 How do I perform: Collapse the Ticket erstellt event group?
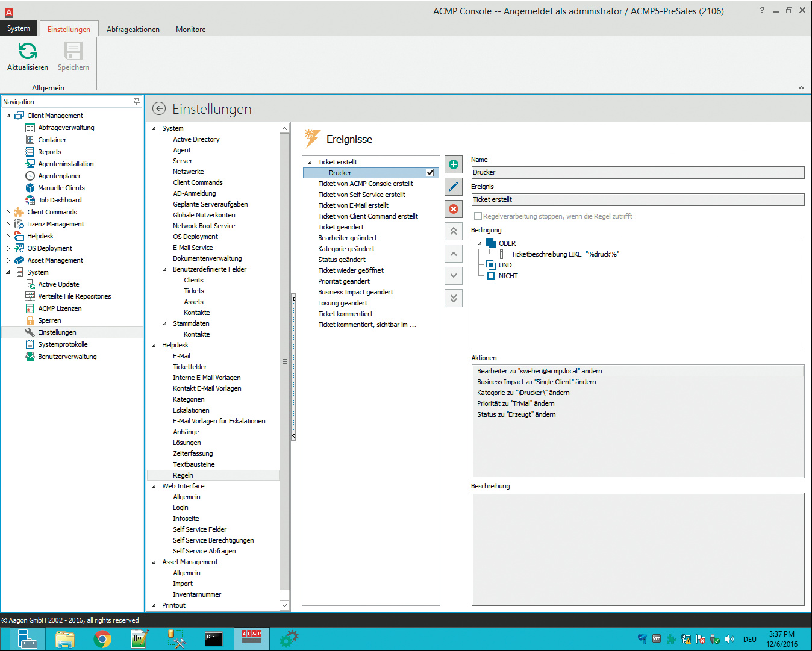pos(310,162)
